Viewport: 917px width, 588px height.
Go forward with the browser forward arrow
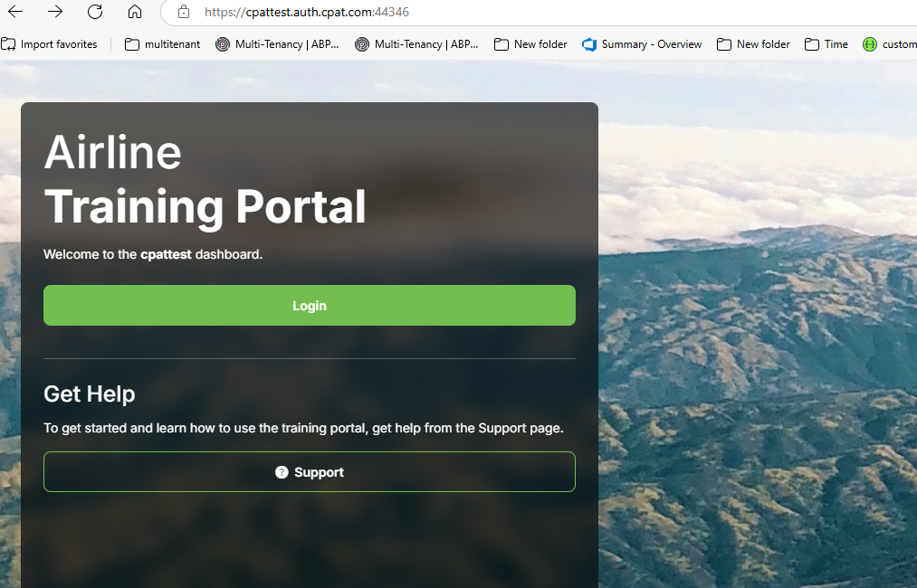point(55,12)
